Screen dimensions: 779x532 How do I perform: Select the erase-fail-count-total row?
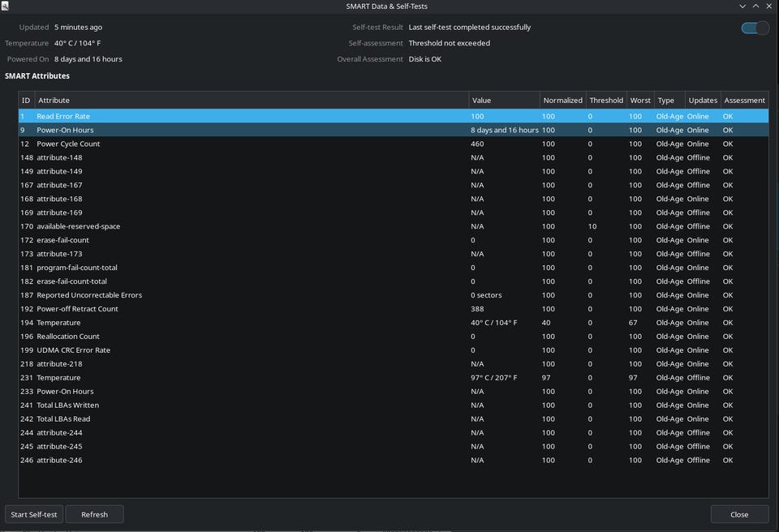[x=394, y=281]
